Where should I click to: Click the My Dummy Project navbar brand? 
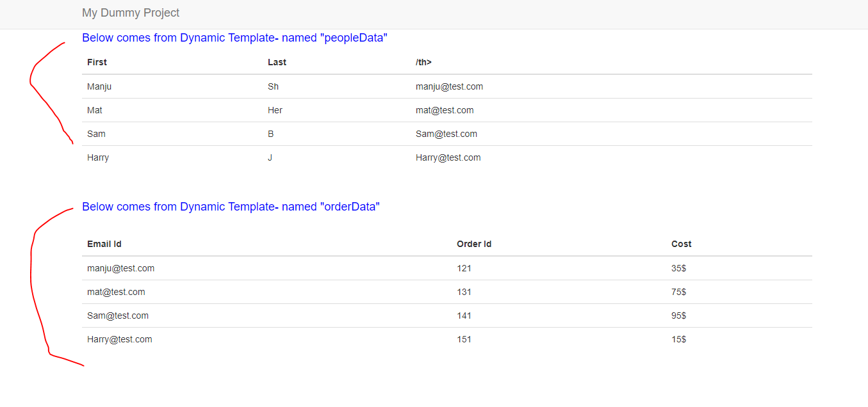click(131, 13)
